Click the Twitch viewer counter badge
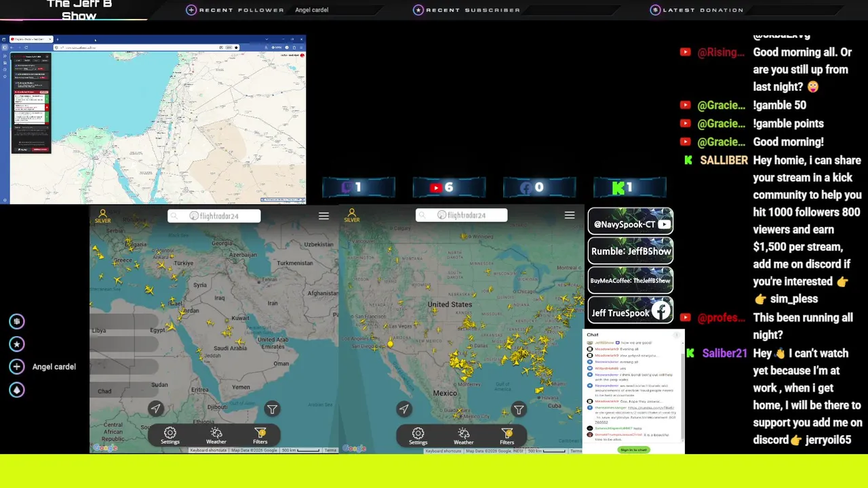Viewport: 868px width, 488px height. click(359, 188)
